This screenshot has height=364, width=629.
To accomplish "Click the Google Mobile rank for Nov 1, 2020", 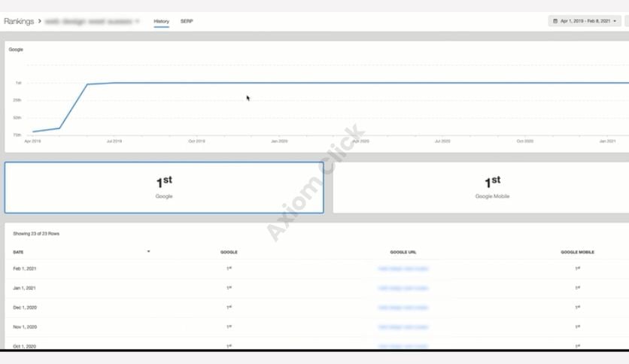I will coord(578,326).
